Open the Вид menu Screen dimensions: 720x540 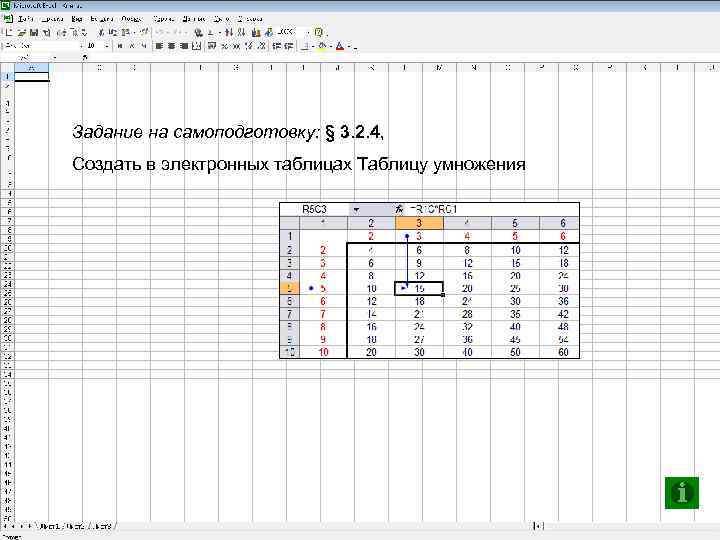pos(77,19)
